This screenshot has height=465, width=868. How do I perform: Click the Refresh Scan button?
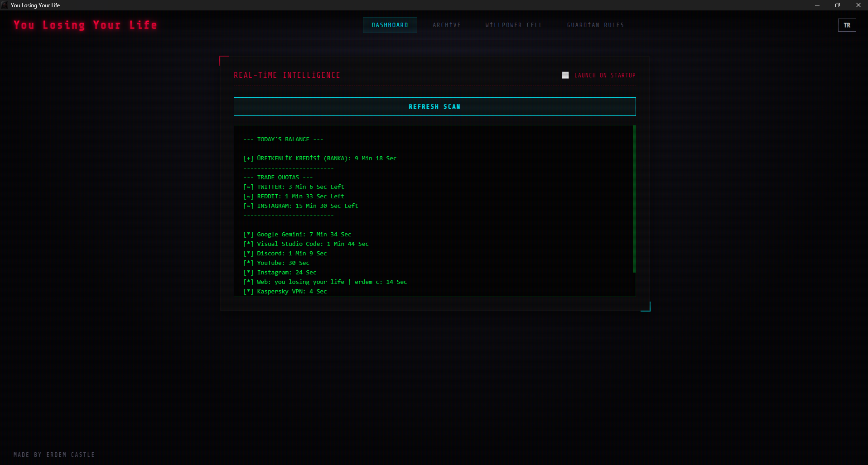434,106
